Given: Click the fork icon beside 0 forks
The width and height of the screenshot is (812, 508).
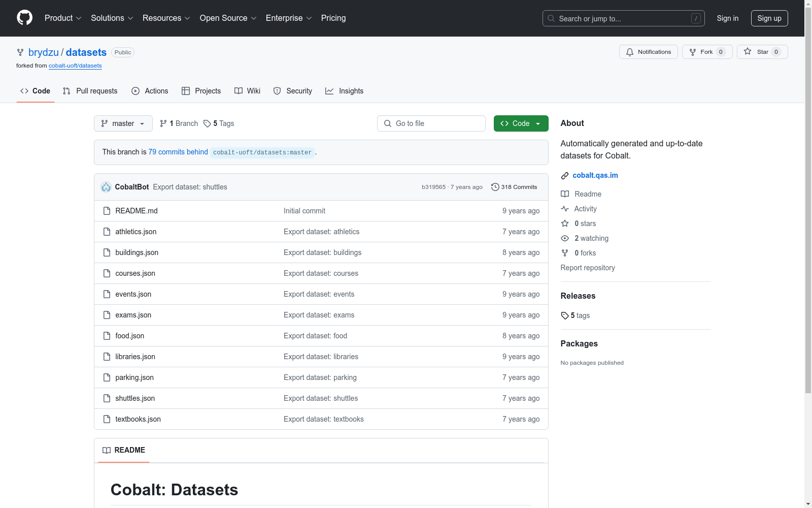Looking at the screenshot, I should (565, 253).
